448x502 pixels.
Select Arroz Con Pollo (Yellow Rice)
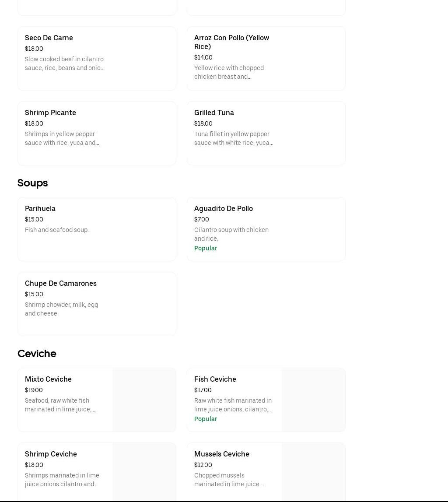point(266,59)
